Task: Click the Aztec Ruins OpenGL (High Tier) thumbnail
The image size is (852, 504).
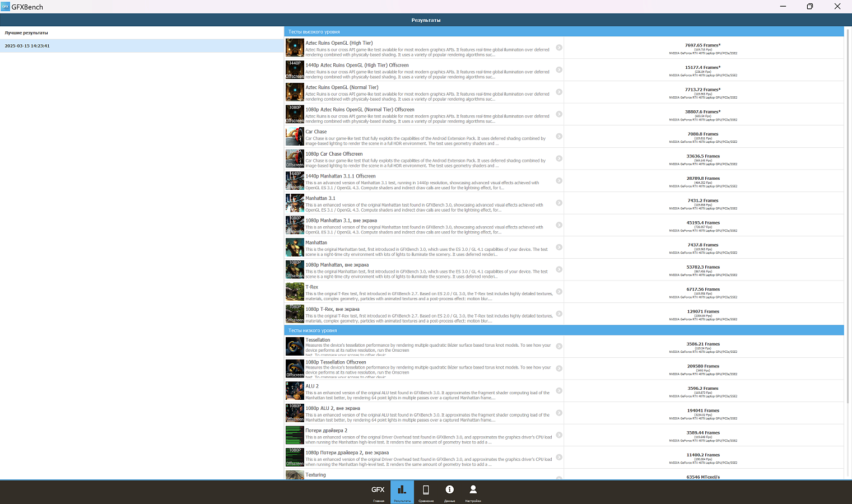Action: [295, 48]
